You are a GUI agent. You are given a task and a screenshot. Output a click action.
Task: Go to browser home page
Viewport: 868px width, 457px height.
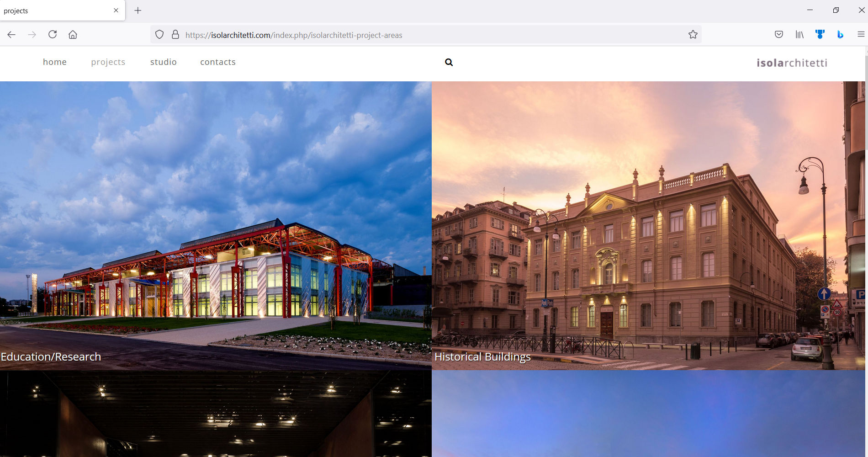(73, 35)
